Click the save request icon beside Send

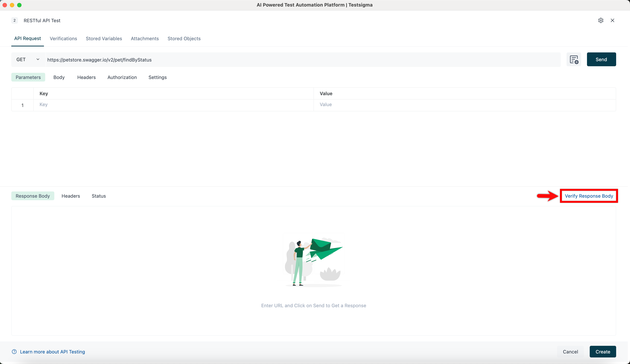[x=574, y=60]
